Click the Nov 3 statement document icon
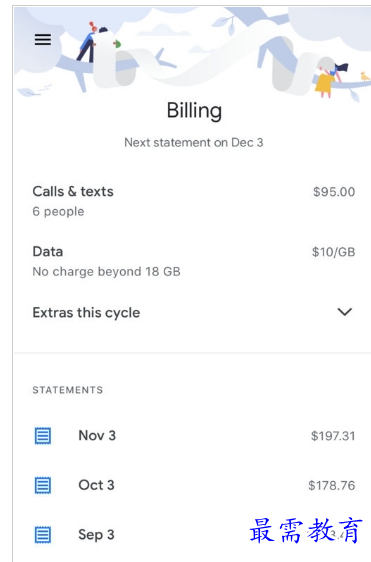371x562 pixels. (x=43, y=436)
